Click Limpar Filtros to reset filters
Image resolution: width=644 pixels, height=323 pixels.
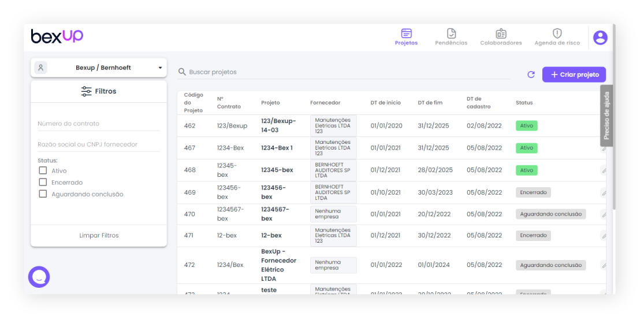99,236
